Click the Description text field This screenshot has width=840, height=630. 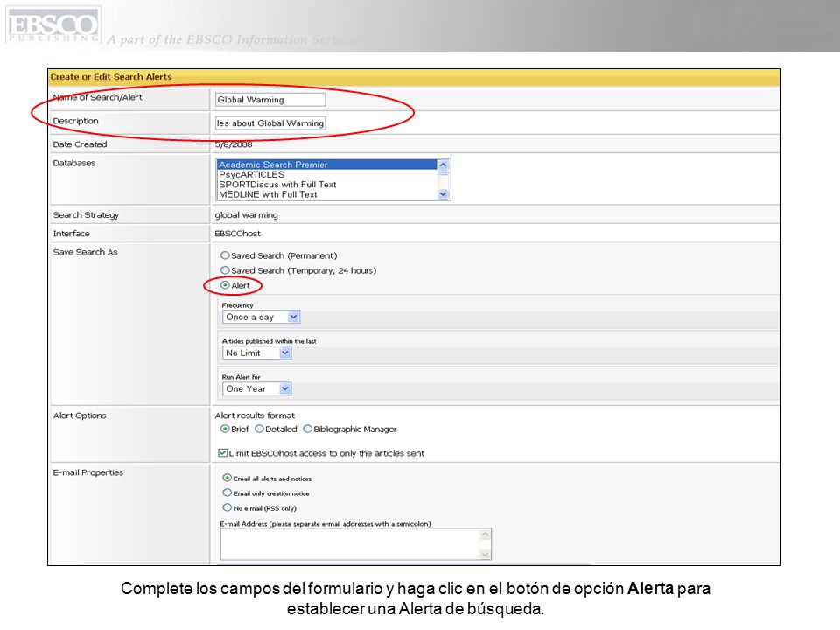pyautogui.click(x=270, y=123)
